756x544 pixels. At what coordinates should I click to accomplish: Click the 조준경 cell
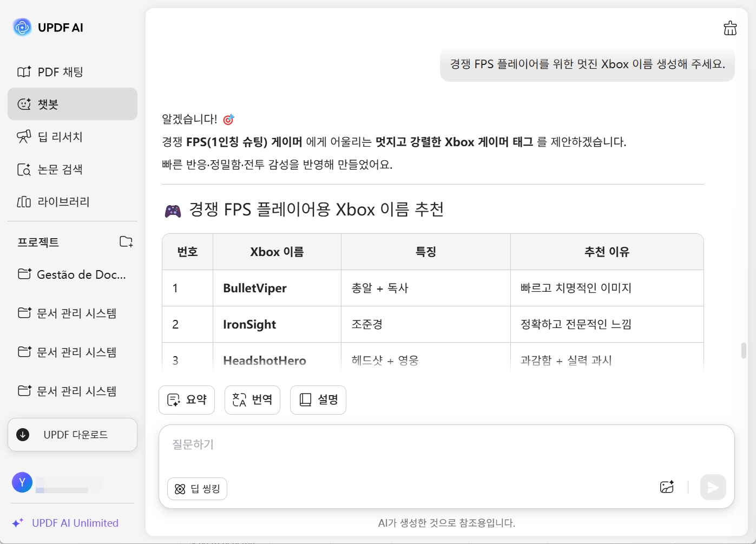tap(426, 324)
